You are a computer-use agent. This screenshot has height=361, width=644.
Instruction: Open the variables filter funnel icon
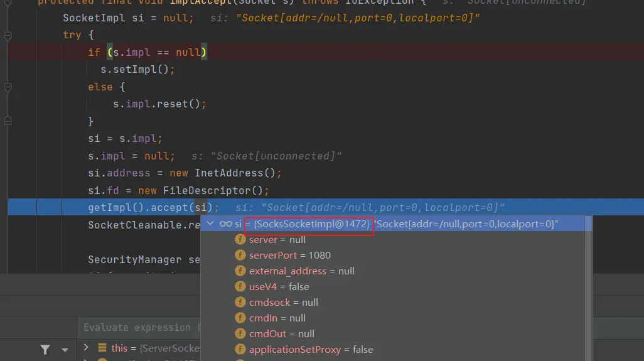click(45, 350)
